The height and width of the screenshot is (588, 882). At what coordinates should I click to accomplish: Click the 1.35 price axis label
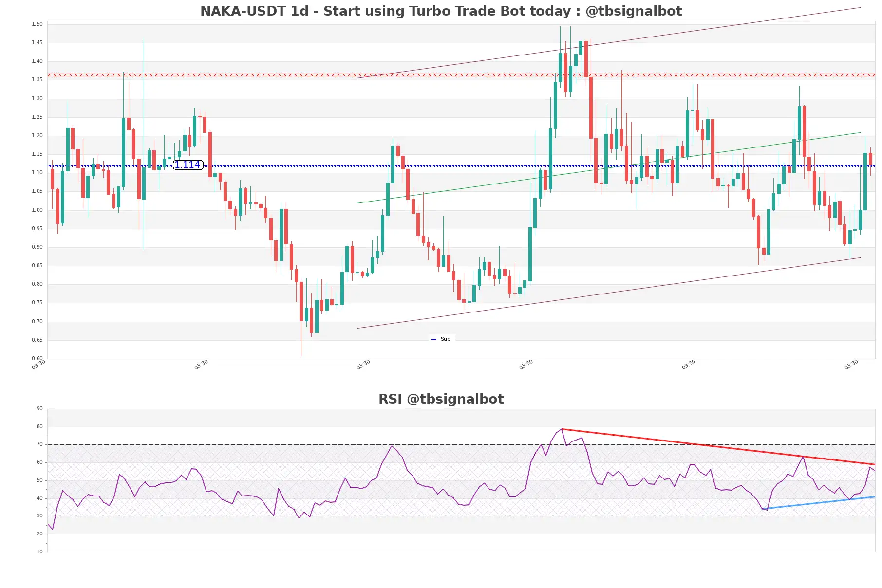point(37,80)
